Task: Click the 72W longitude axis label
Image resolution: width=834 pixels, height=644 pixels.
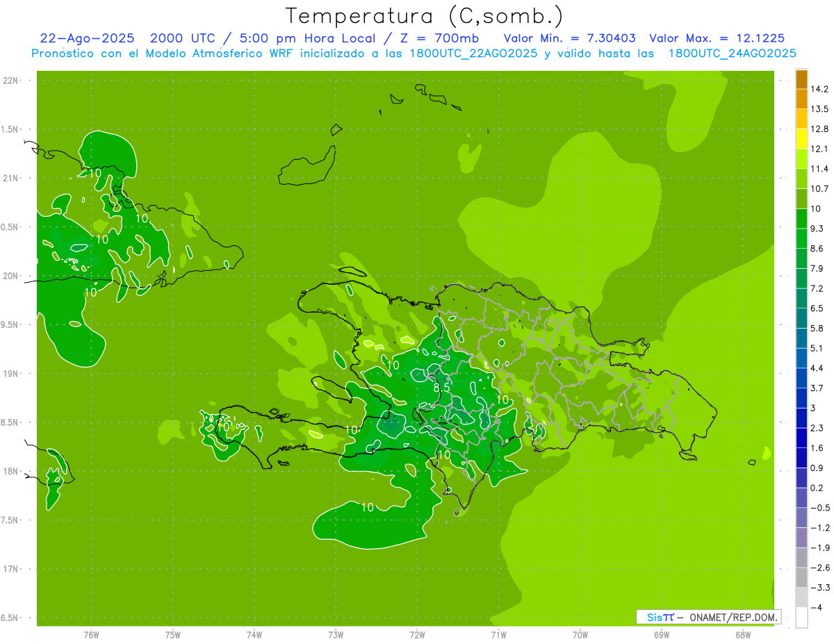Action: coord(417,635)
